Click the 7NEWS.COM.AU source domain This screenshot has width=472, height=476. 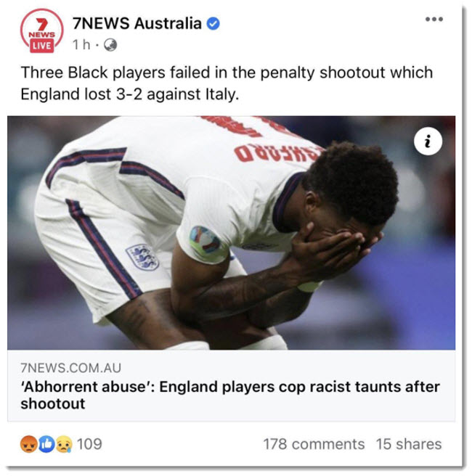[70, 368]
